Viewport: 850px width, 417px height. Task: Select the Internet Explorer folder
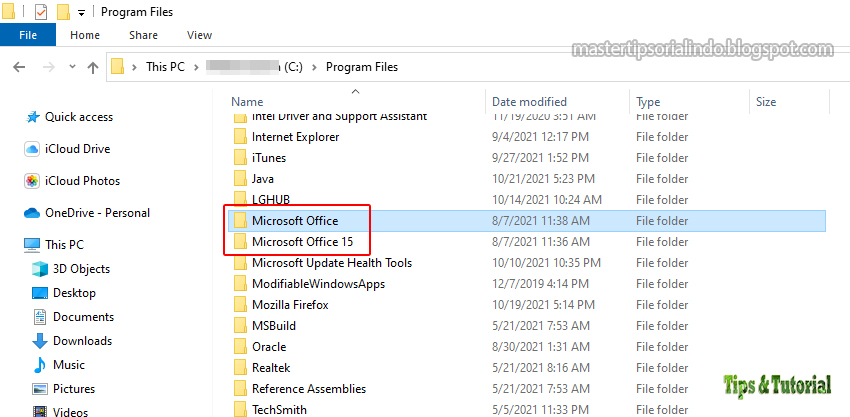(x=295, y=137)
